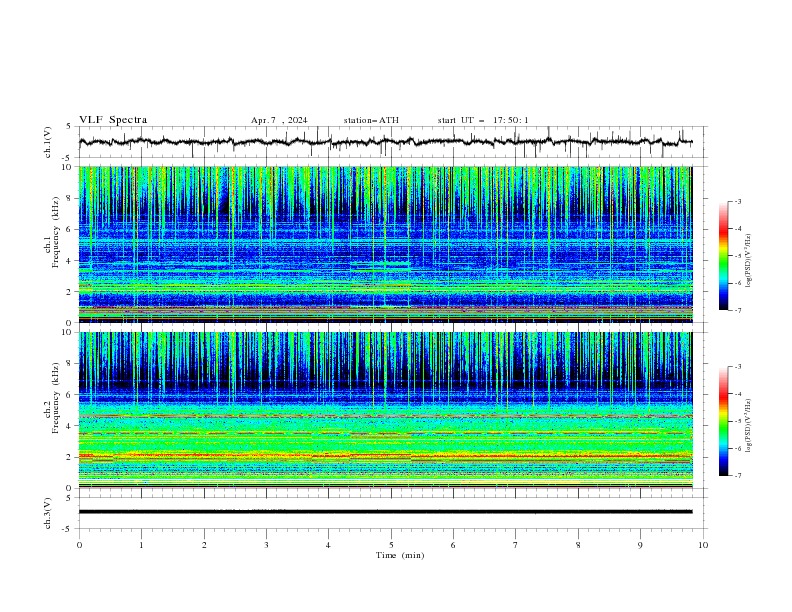Screen dimensions: 792x612
Task: Click the "start UT = 17:50: 1" text
Action: (483, 120)
